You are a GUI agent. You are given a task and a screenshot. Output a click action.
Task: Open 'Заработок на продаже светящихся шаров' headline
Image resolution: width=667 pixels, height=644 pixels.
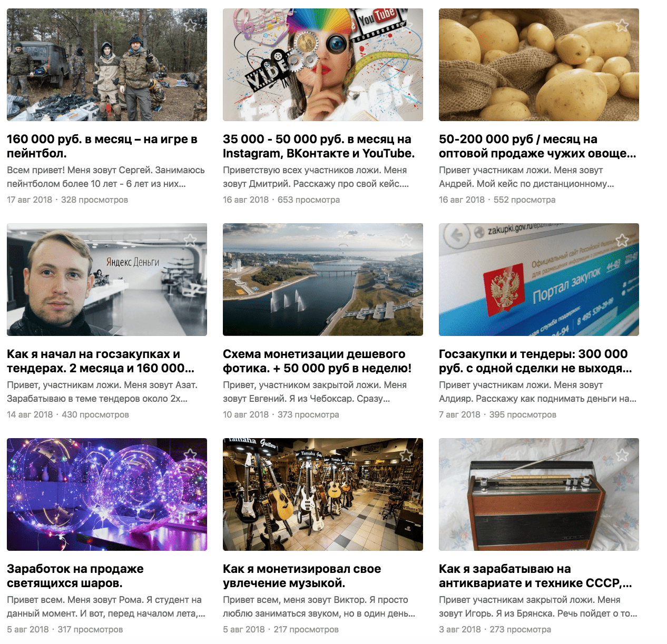75,576
